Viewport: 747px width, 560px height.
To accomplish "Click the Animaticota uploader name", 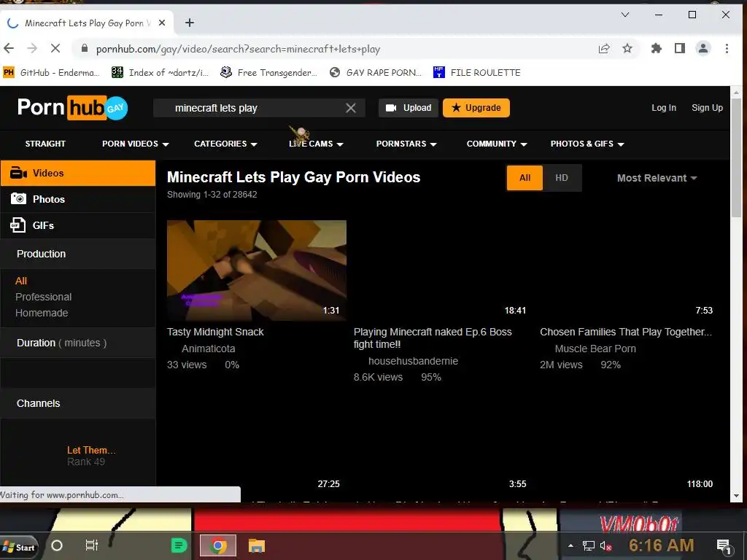I will tap(208, 349).
